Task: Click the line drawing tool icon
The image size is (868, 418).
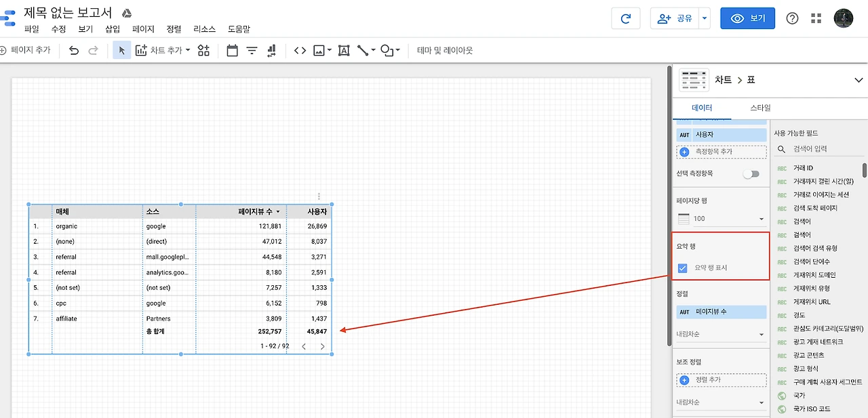Action: (363, 50)
